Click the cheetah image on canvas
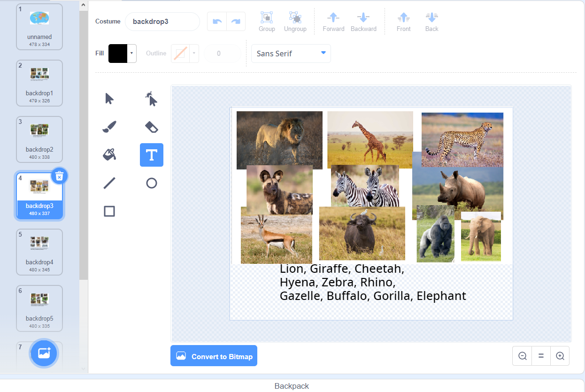This screenshot has height=392, width=585. 462,139
